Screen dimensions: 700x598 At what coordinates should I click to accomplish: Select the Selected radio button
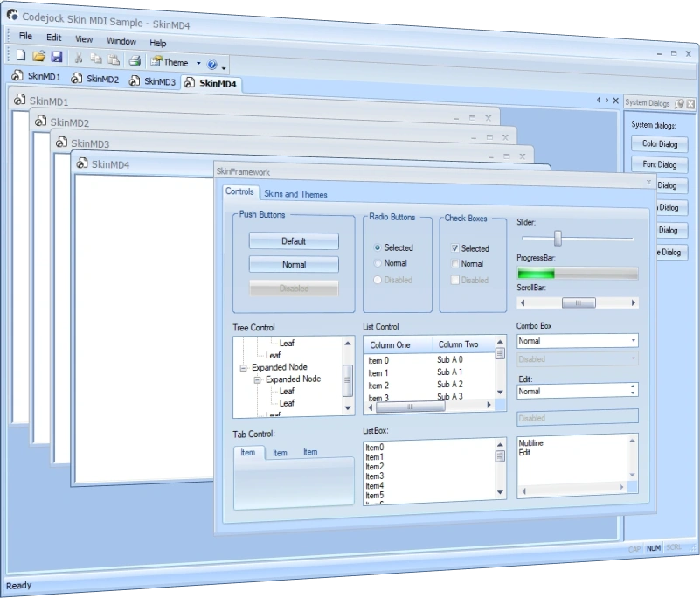click(378, 247)
